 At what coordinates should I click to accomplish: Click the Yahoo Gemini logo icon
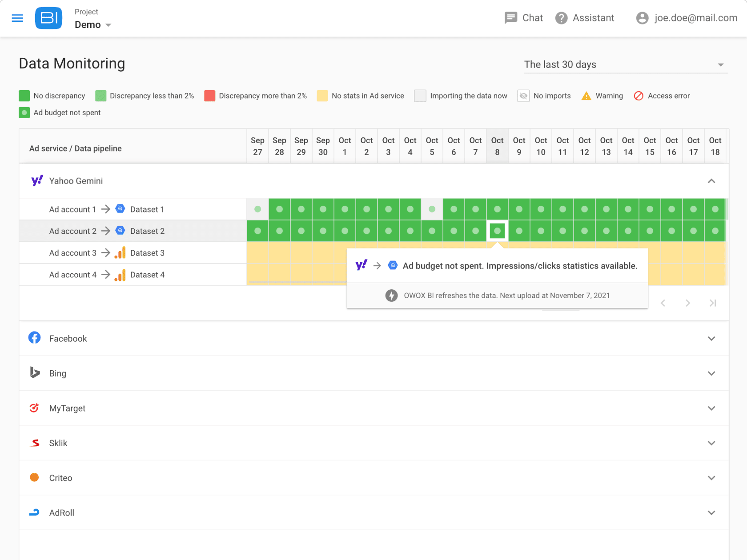(x=37, y=180)
